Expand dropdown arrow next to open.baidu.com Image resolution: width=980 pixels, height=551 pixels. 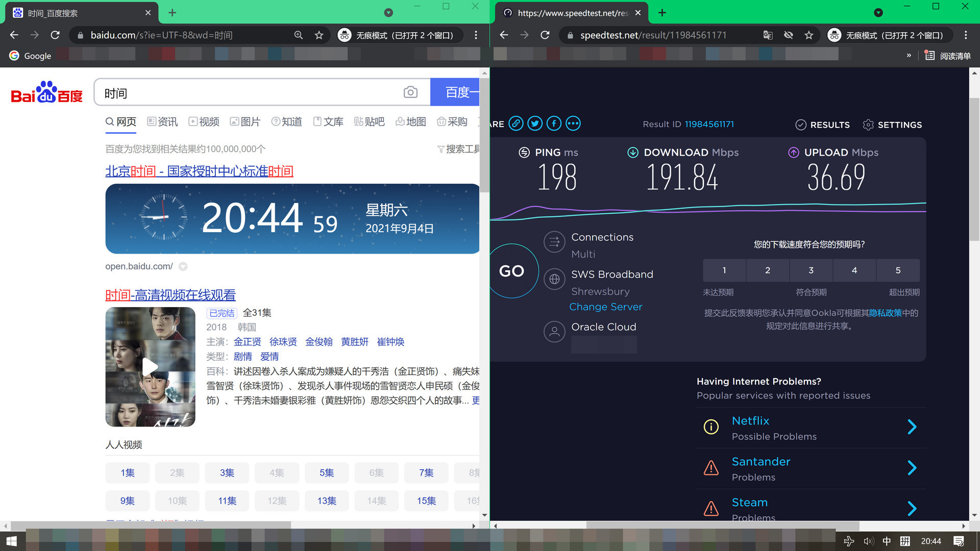pyautogui.click(x=183, y=266)
